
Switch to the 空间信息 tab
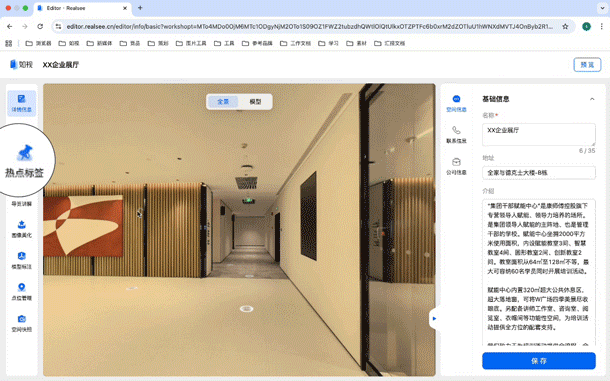pyautogui.click(x=456, y=103)
